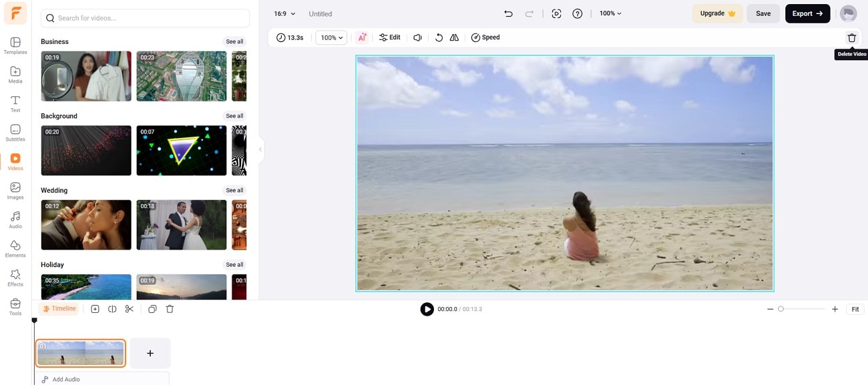This screenshot has width=868, height=385.
Task: Zoom out timeline with minus button
Action: click(770, 310)
